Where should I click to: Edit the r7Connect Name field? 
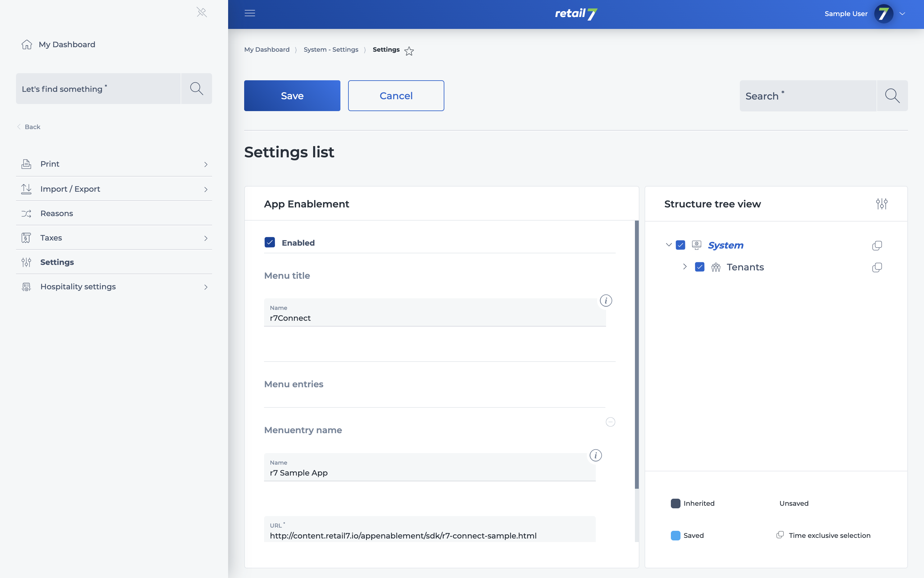(435, 312)
